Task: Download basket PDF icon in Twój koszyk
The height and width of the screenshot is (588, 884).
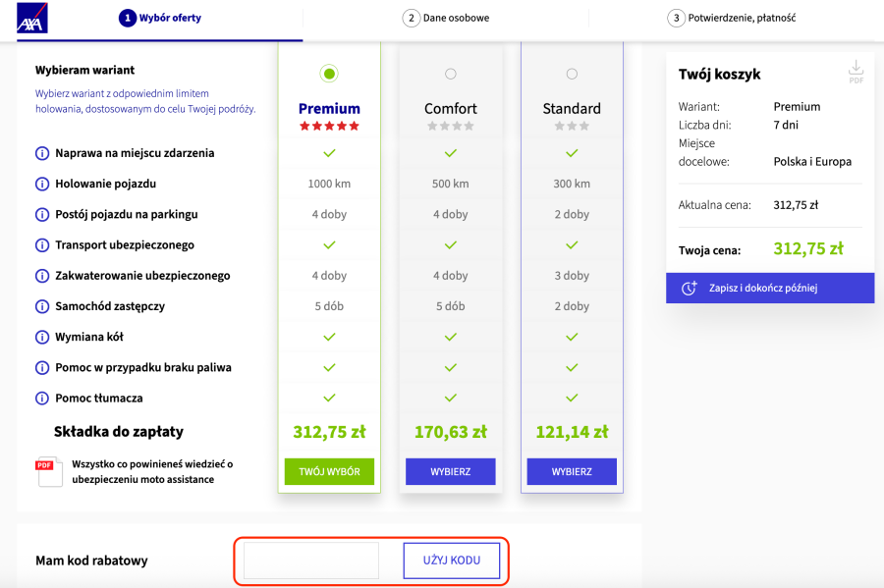Action: coord(856,72)
